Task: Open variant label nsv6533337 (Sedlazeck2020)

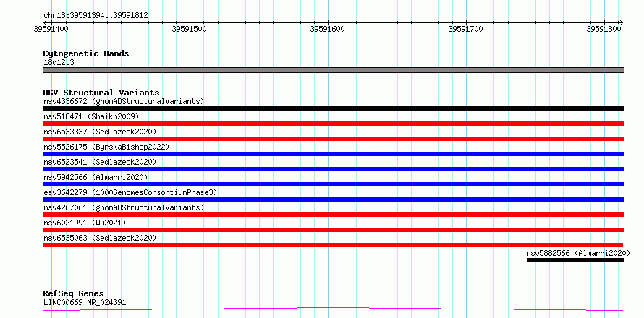Action: click(100, 132)
